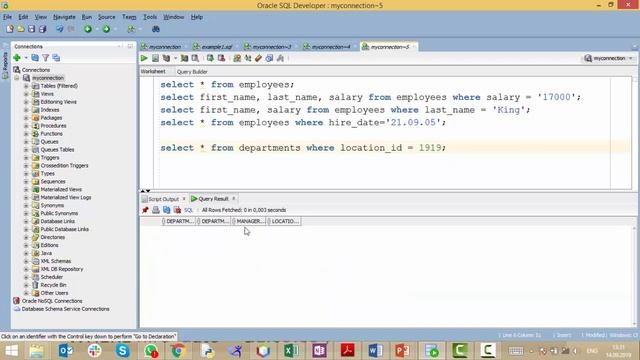This screenshot has width=640, height=360.
Task: Click the Windows Start button
Action: [x=11, y=351]
